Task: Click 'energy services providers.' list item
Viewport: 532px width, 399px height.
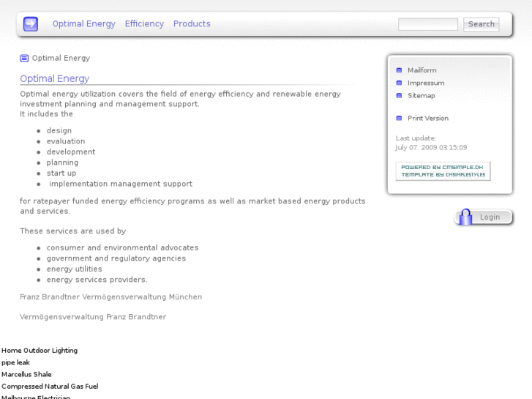Action: tap(97, 280)
